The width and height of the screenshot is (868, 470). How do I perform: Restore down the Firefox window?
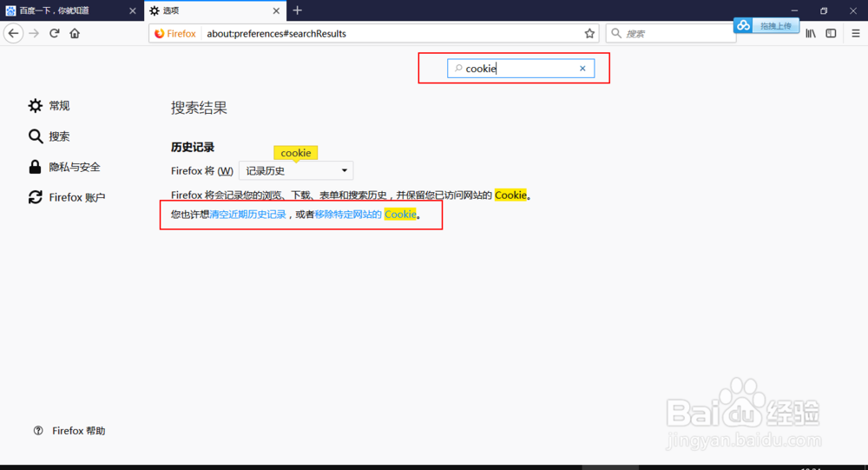[824, 10]
